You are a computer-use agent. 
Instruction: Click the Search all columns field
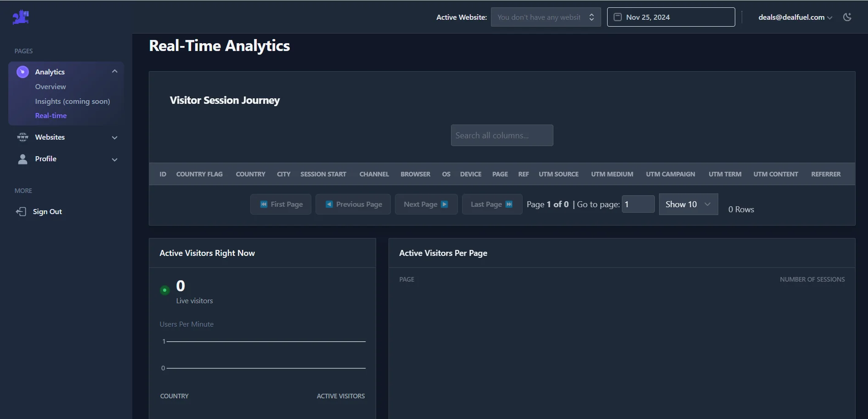coord(502,135)
